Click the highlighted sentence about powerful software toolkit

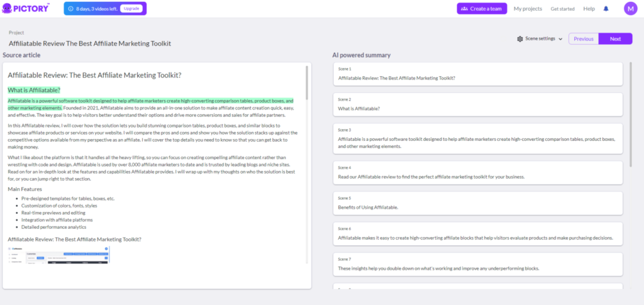(151, 104)
